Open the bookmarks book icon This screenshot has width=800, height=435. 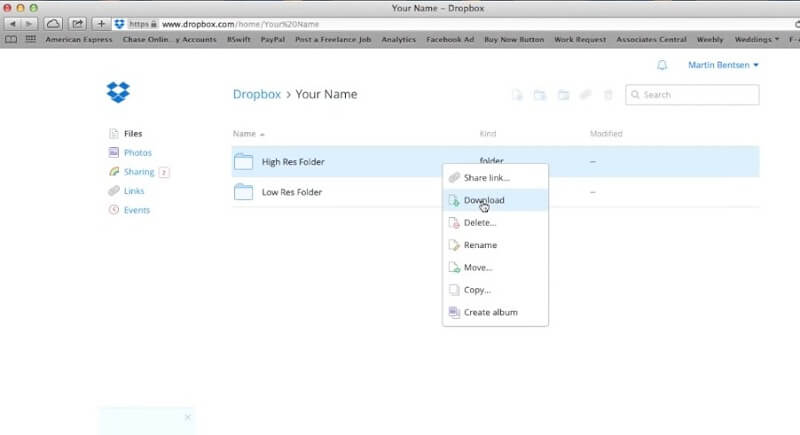11,39
